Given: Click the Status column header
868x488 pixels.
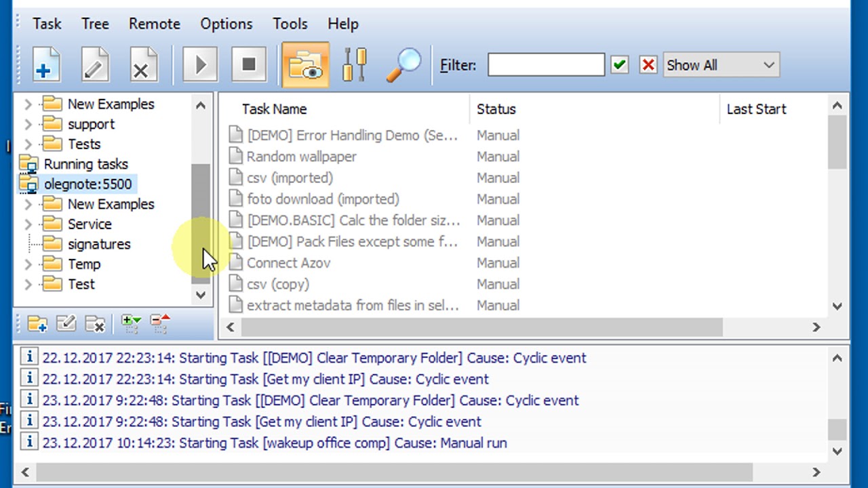Looking at the screenshot, I should click(x=496, y=109).
